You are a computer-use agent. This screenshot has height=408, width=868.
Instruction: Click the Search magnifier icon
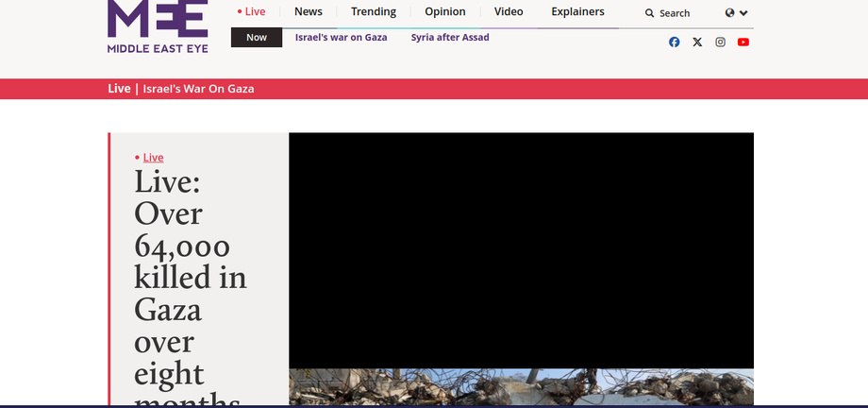pyautogui.click(x=650, y=13)
